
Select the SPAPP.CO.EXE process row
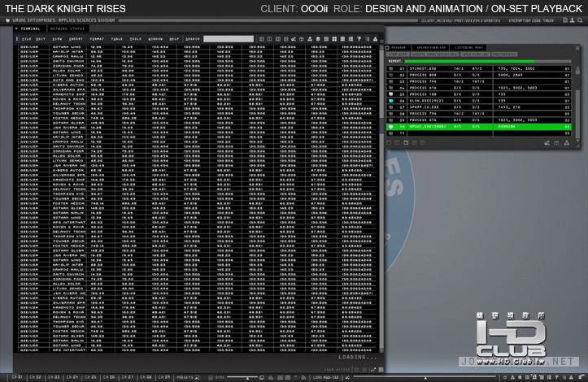click(479, 107)
